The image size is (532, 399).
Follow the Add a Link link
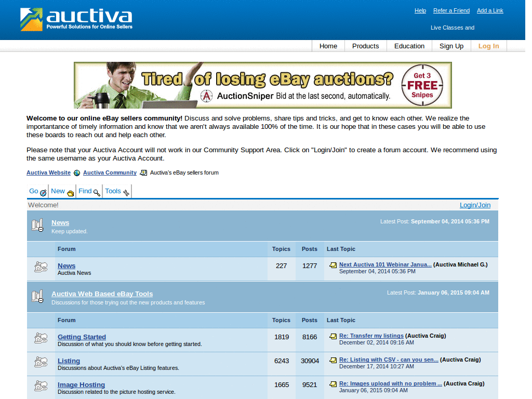pyautogui.click(x=490, y=10)
